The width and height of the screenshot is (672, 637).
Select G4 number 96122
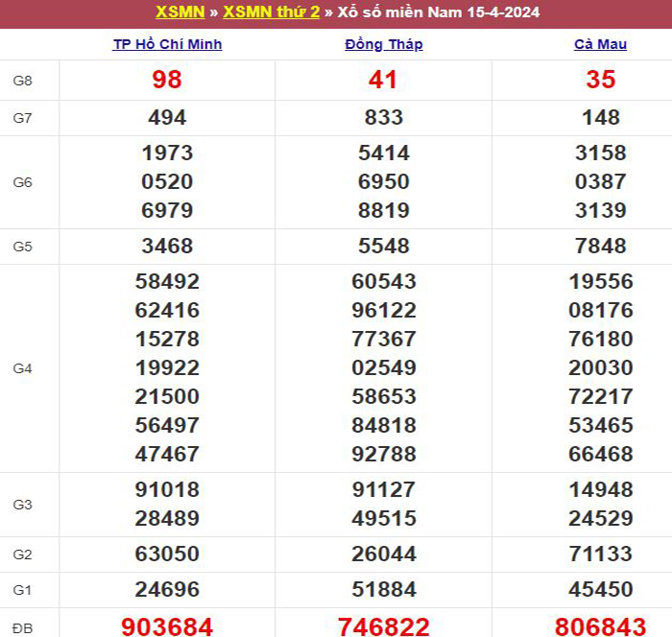(x=384, y=310)
